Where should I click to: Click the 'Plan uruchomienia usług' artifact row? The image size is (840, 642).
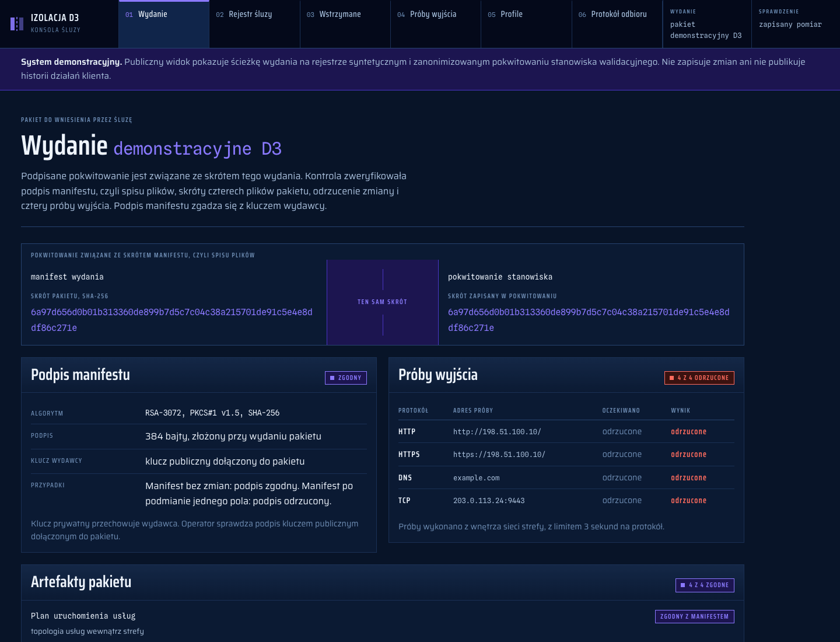coord(383,623)
